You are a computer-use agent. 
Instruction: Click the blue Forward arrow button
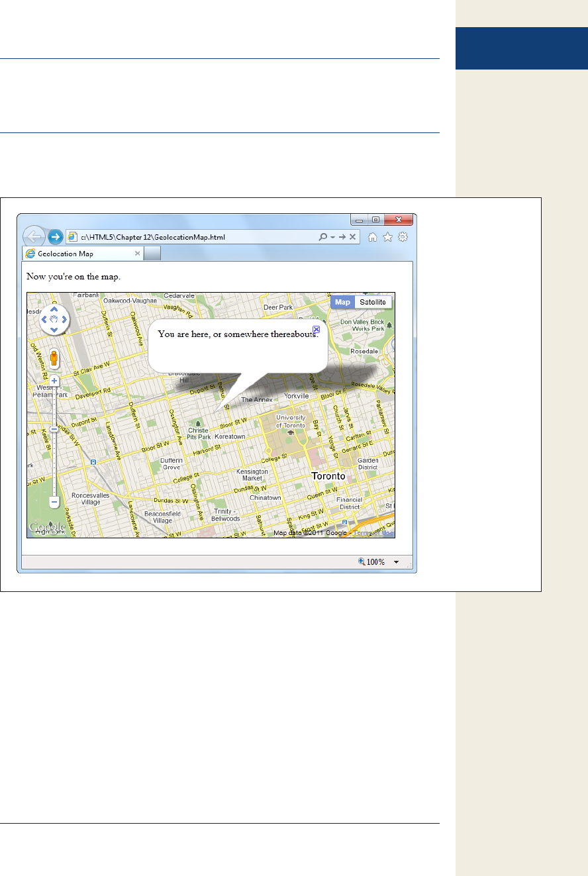click(56, 237)
